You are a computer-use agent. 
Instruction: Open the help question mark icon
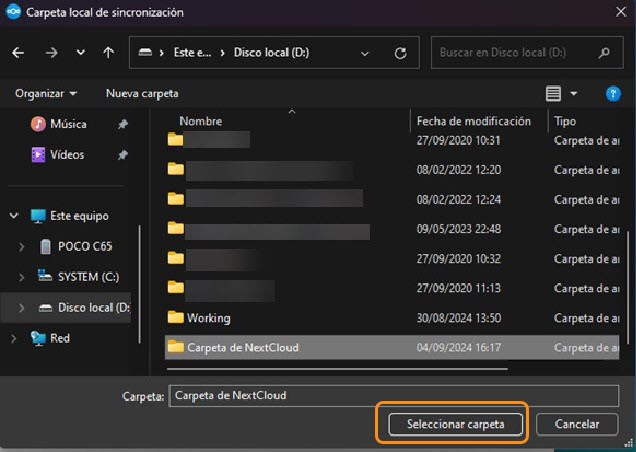(x=614, y=93)
